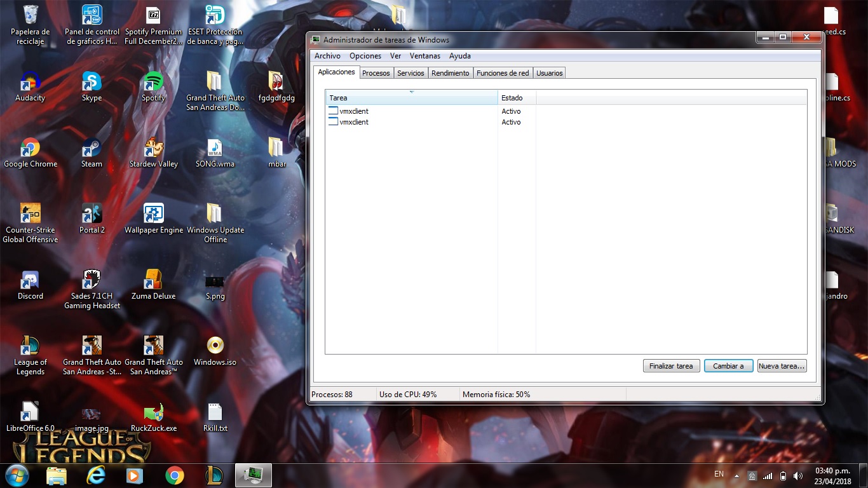868x488 pixels.
Task: Launch Discord from the desktop
Action: click(x=29, y=280)
